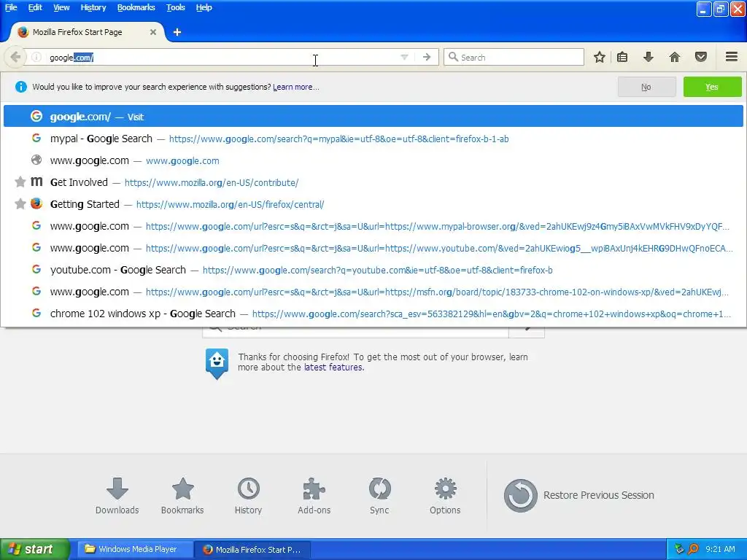Open History from start page
The width and height of the screenshot is (747, 560).
point(248,496)
